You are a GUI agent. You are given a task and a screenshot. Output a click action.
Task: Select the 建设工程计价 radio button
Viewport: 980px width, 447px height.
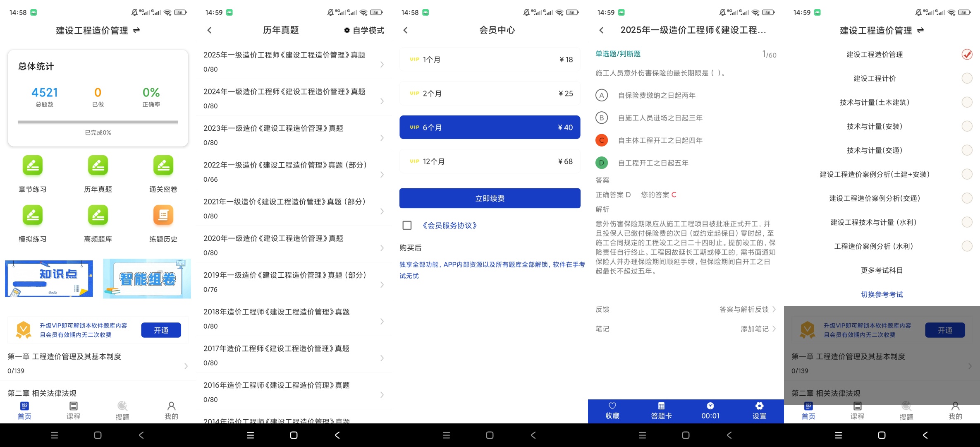coord(967,78)
